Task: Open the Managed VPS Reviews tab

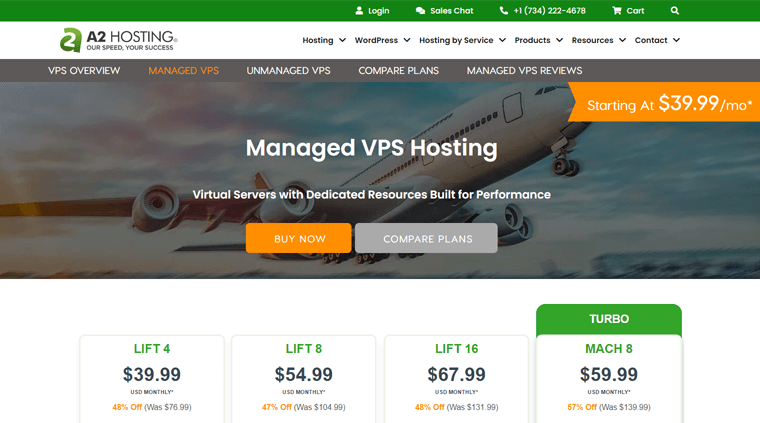Action: pyautogui.click(x=524, y=71)
